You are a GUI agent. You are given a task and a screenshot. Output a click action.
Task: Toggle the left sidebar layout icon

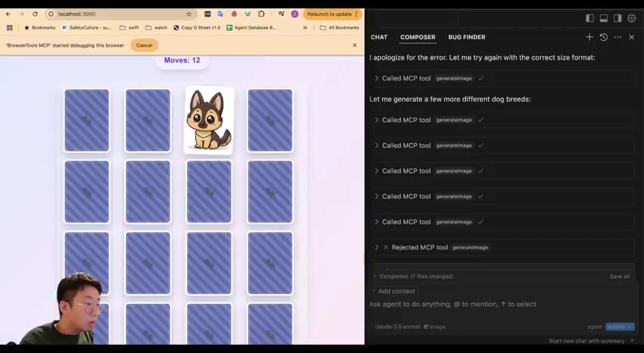tap(590, 18)
